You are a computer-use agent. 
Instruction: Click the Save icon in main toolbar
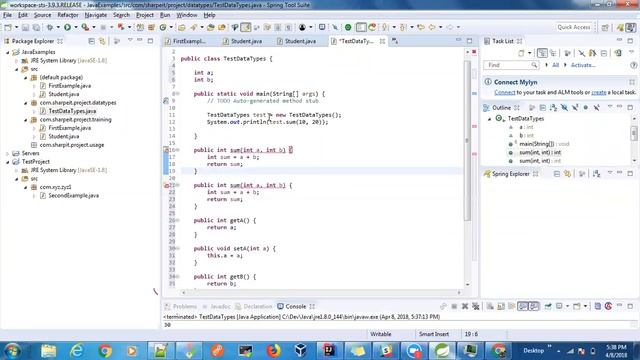tap(25, 27)
